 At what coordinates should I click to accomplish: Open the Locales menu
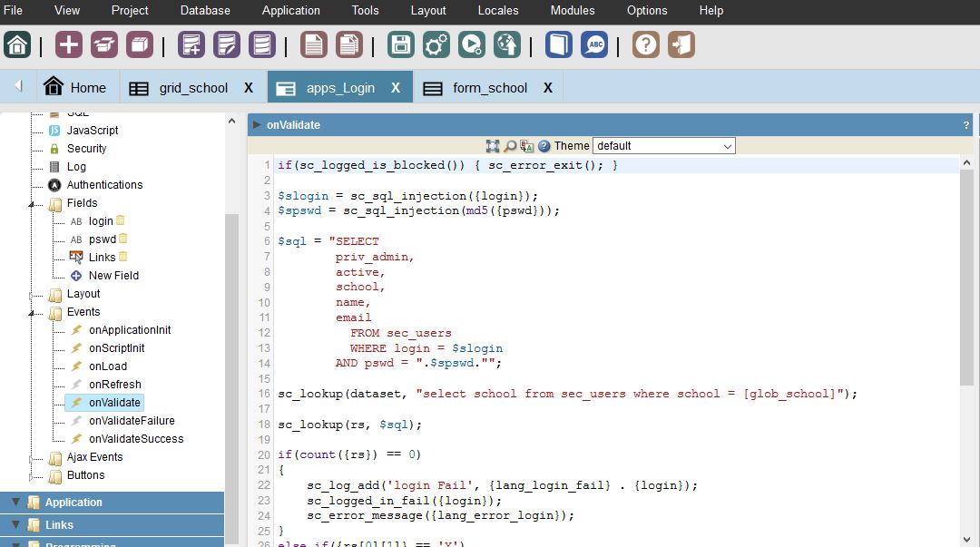point(498,11)
